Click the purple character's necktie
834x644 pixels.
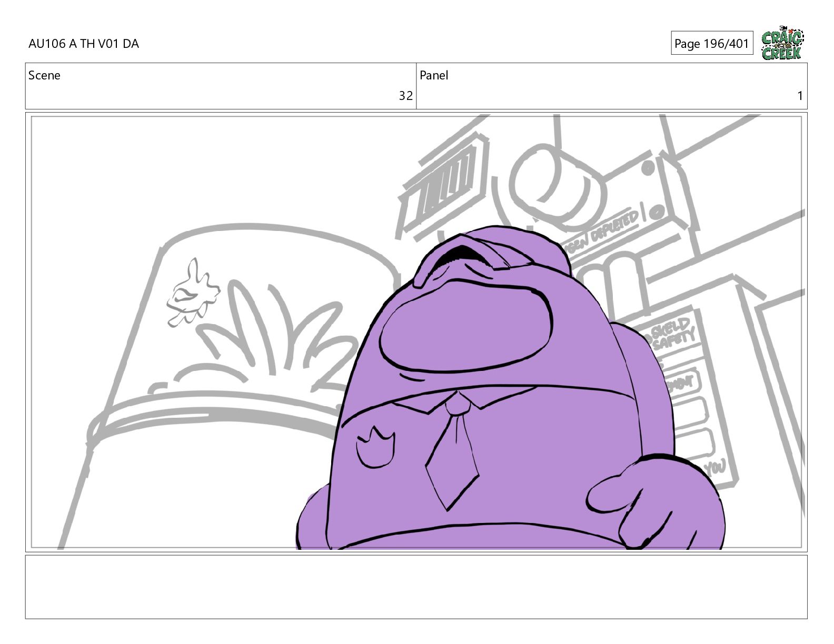(x=453, y=449)
